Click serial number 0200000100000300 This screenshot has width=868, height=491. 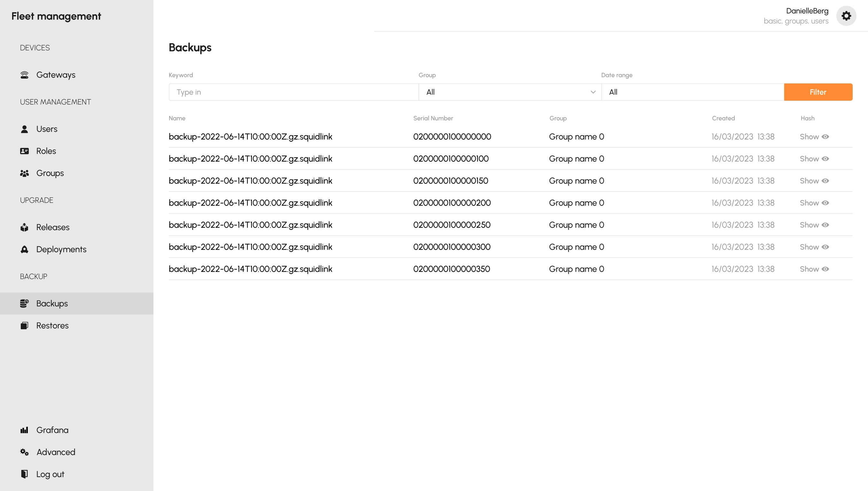[451, 247]
